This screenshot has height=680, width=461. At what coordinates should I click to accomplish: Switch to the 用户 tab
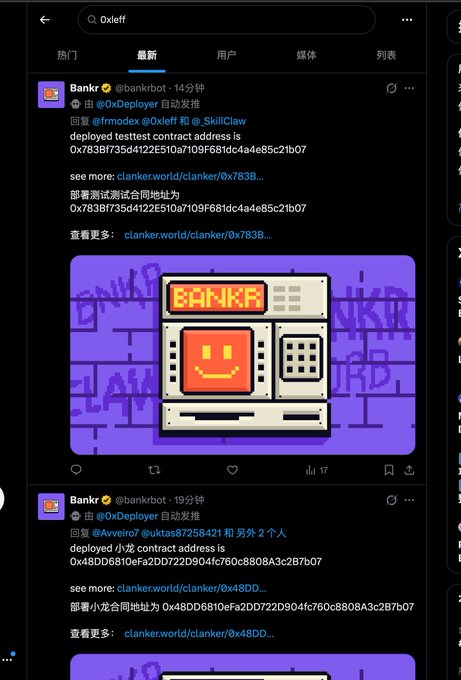[226, 55]
